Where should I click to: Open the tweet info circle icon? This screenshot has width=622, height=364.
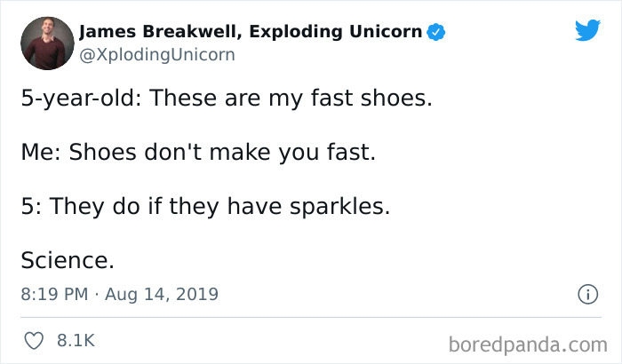[x=586, y=295]
